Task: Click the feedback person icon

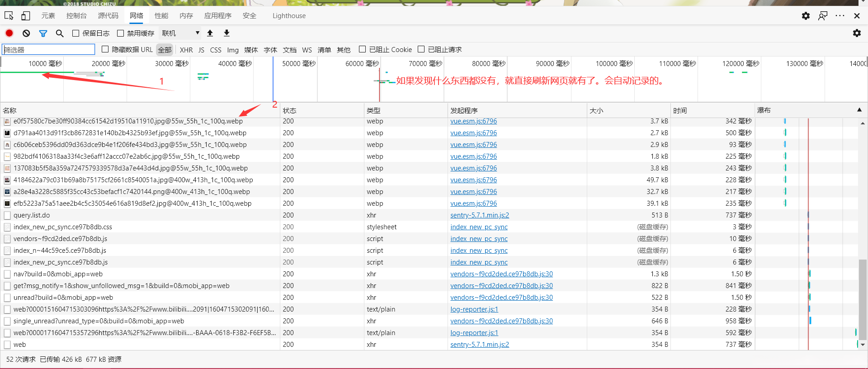Action: click(823, 16)
